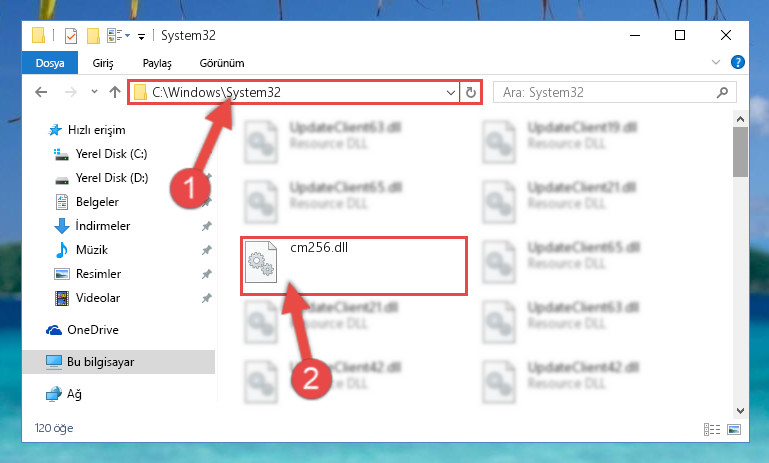Expand the address bar history dropdown
The image size is (769, 463).
(x=451, y=92)
